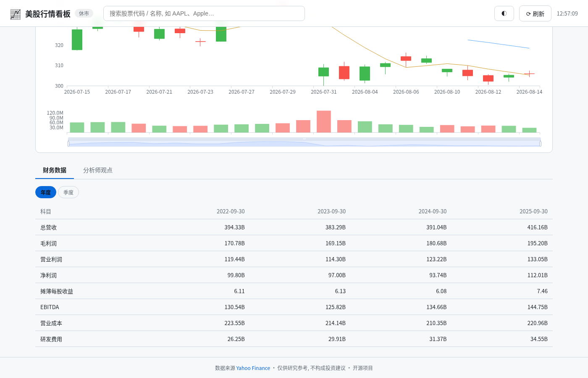This screenshot has width=588, height=378.
Task: Switch to the 分析师观点 tab
Action: [98, 170]
